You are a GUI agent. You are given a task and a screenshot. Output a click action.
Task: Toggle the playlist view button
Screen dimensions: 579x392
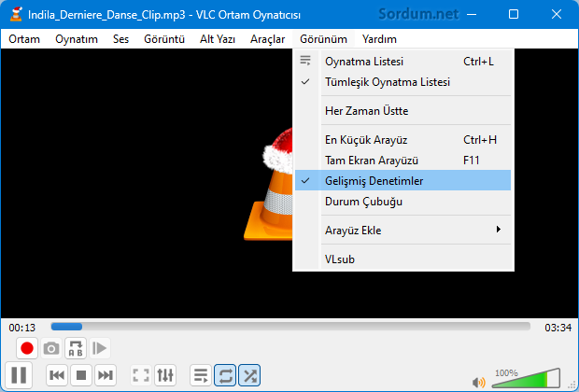201,375
